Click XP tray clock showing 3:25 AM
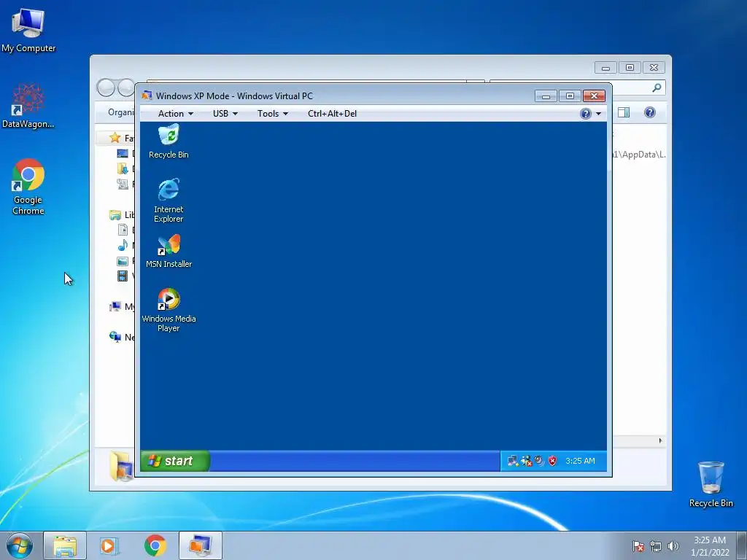The height and width of the screenshot is (560, 747). (x=580, y=461)
